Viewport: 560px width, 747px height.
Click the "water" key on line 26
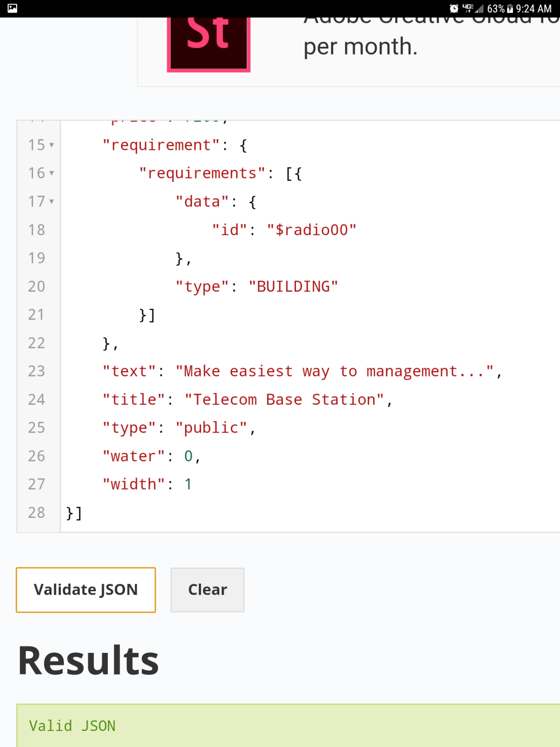click(x=134, y=456)
